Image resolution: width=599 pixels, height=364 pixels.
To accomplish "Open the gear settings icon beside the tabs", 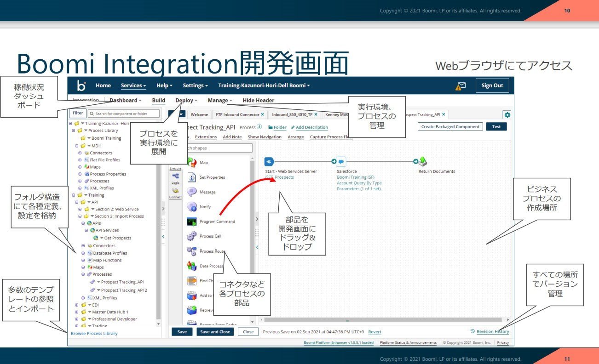I will point(507,115).
